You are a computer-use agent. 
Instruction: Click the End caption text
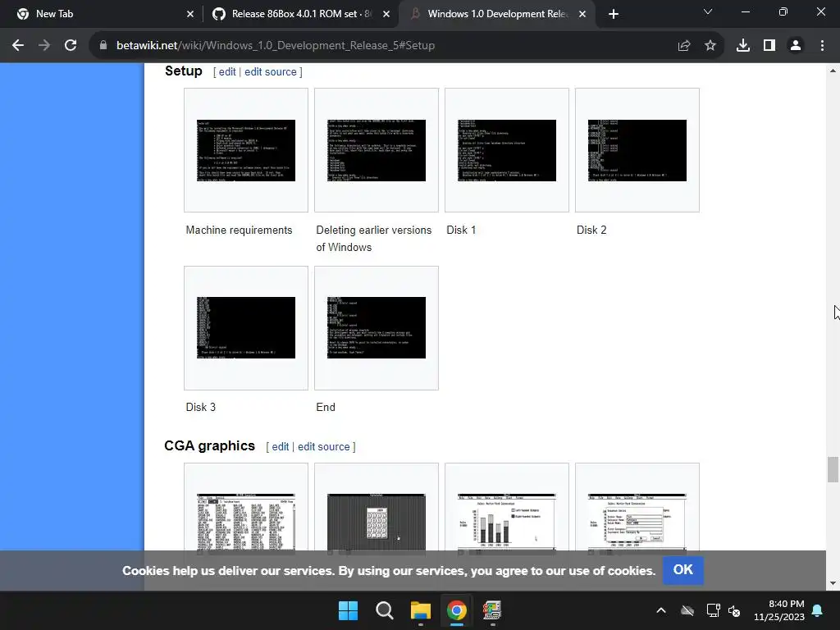click(x=326, y=407)
